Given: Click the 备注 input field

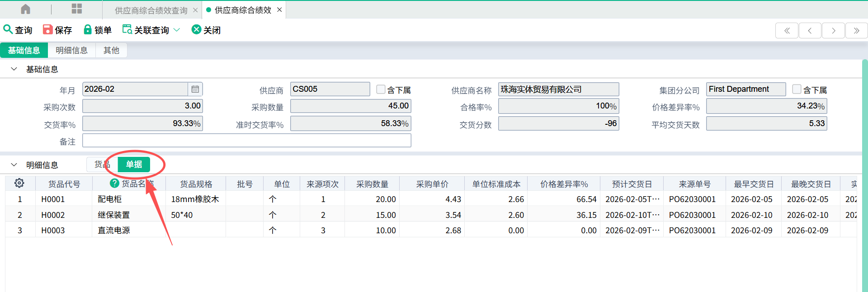Looking at the screenshot, I should 246,141.
